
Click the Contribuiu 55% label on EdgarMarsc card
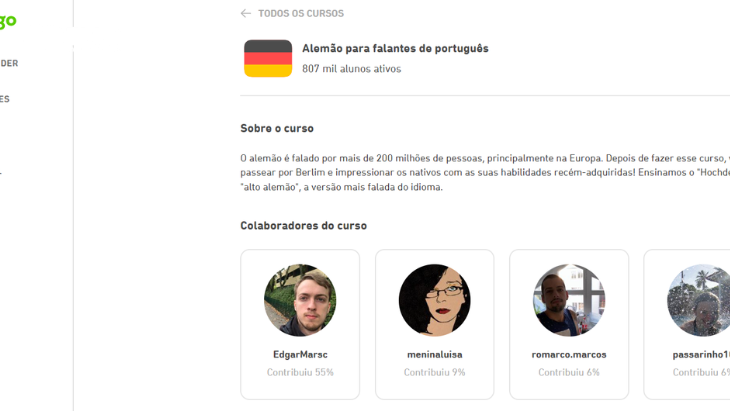pos(300,372)
